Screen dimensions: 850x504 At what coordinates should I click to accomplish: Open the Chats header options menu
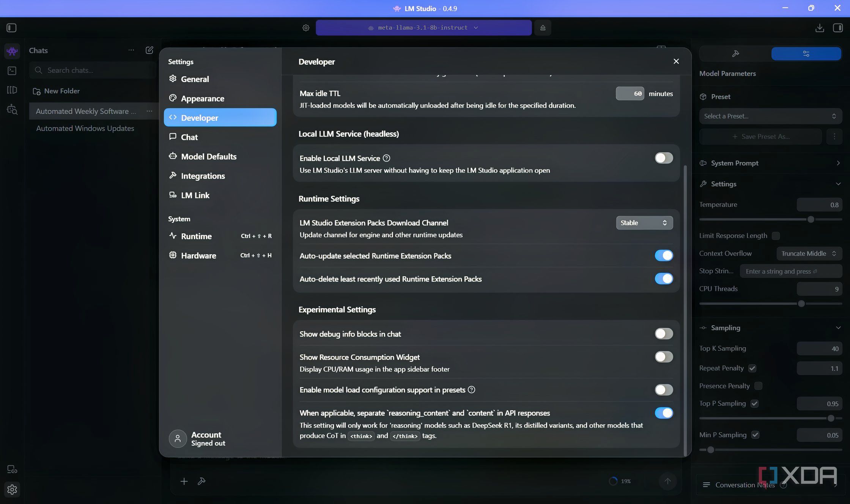[131, 50]
